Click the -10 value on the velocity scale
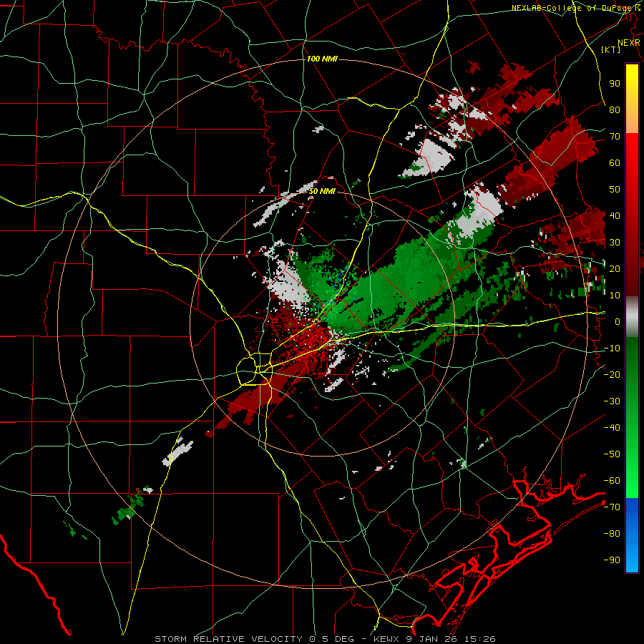Viewport: 644px width, 644px height. click(x=612, y=348)
